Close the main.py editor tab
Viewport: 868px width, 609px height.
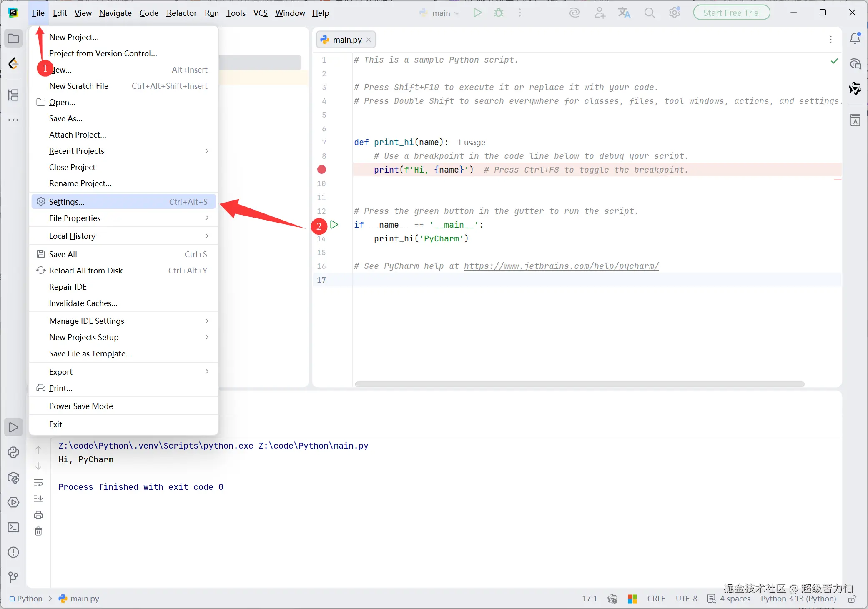tap(369, 40)
